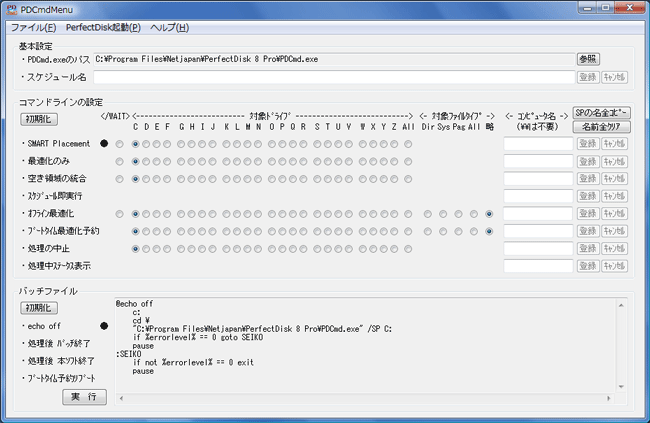Click the black dot beside SMART Placement
The image size is (650, 423).
coord(103,144)
